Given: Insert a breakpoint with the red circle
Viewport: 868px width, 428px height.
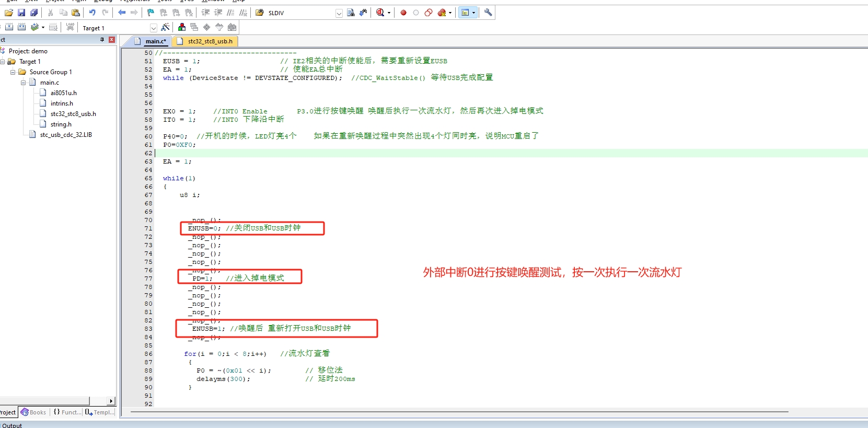Looking at the screenshot, I should (403, 13).
